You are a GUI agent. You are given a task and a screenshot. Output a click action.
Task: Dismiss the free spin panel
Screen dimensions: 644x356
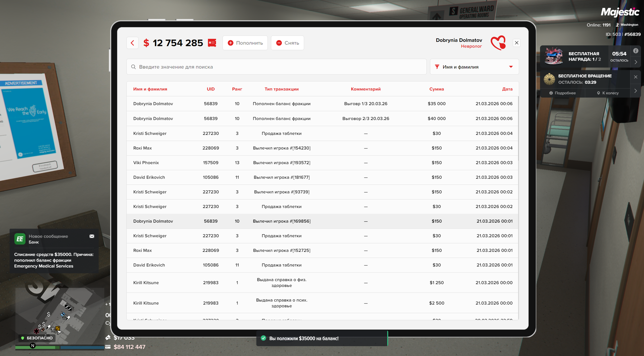[x=636, y=77]
